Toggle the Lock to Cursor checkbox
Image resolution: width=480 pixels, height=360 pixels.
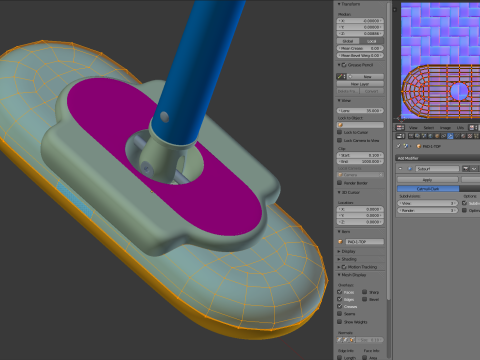pos(340,132)
